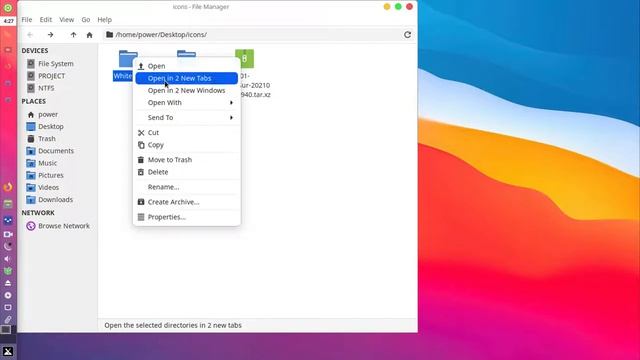Viewport: 640px width, 360px height.
Task: Expand the Open With submenu
Action: coord(187,103)
